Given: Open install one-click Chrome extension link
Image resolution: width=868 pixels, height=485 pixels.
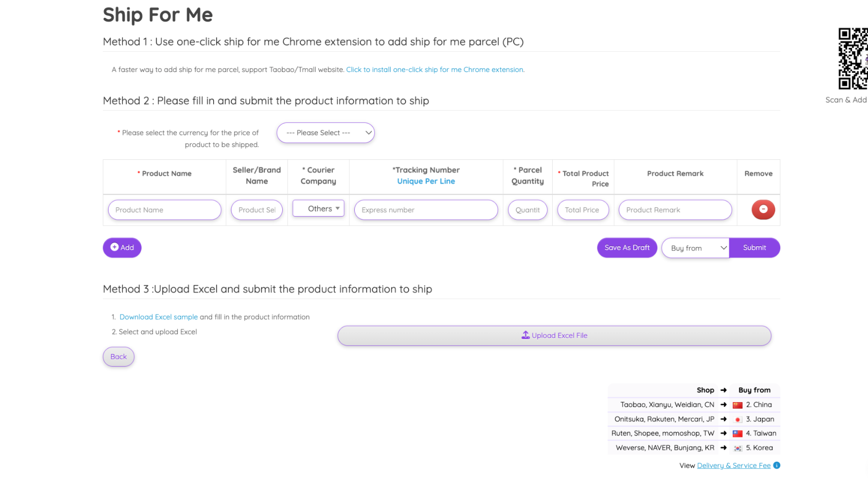Looking at the screenshot, I should pyautogui.click(x=435, y=69).
